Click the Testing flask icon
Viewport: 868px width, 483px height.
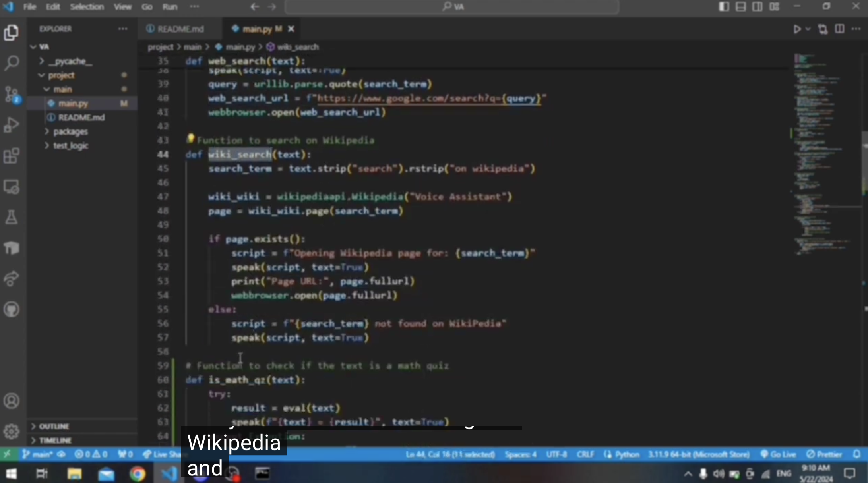12,217
